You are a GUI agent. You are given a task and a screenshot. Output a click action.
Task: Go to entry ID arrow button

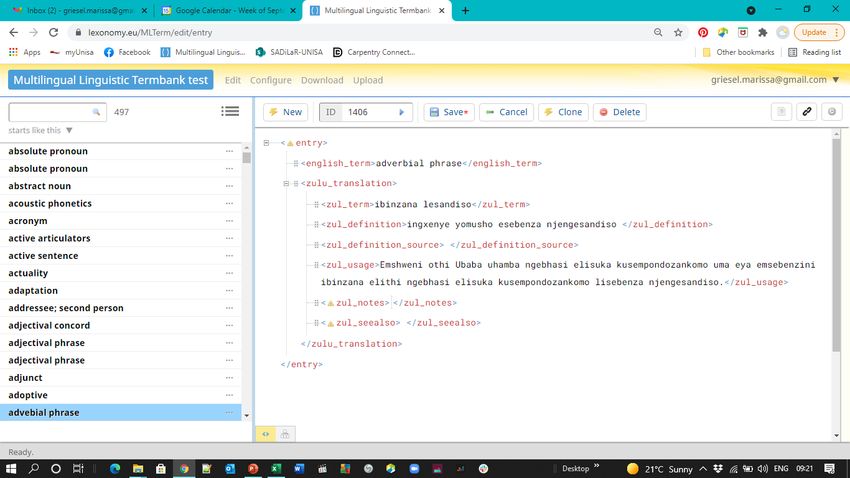coord(402,112)
